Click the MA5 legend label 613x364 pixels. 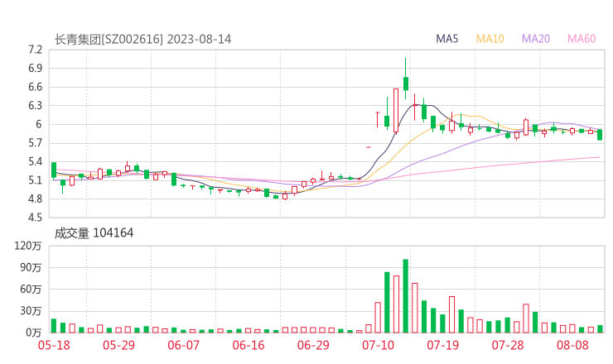coord(446,39)
